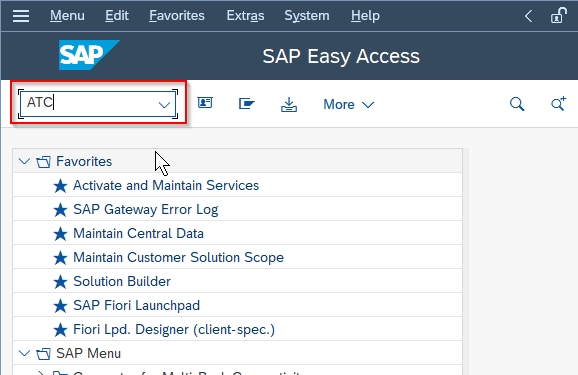Click the SAP Business Workplace icon
Viewport: 578px width, 375px height.
[x=247, y=104]
